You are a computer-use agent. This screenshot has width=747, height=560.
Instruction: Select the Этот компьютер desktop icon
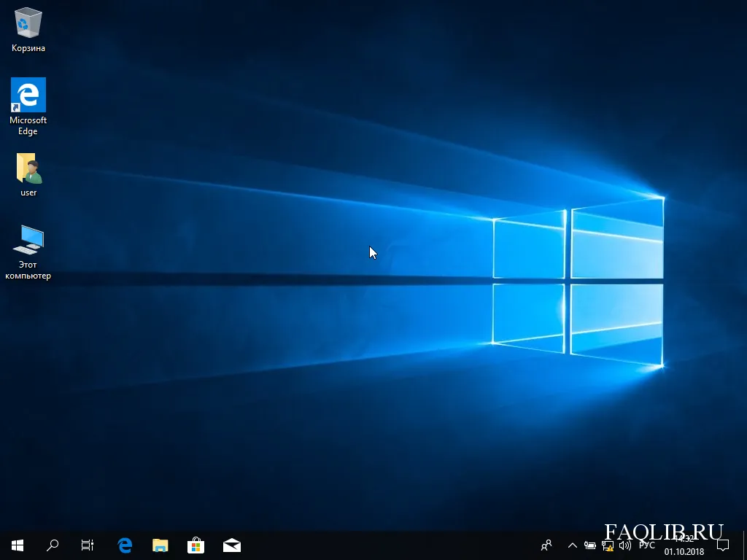28,252
